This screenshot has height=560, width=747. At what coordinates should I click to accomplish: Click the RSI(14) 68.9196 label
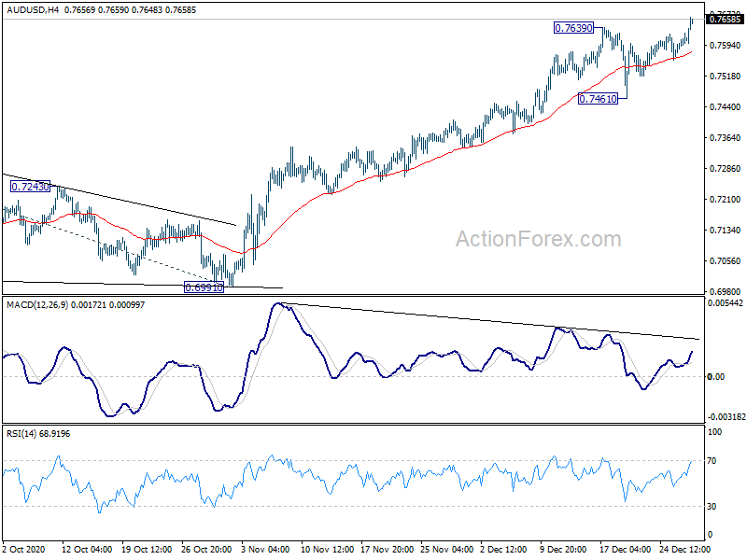(38, 434)
